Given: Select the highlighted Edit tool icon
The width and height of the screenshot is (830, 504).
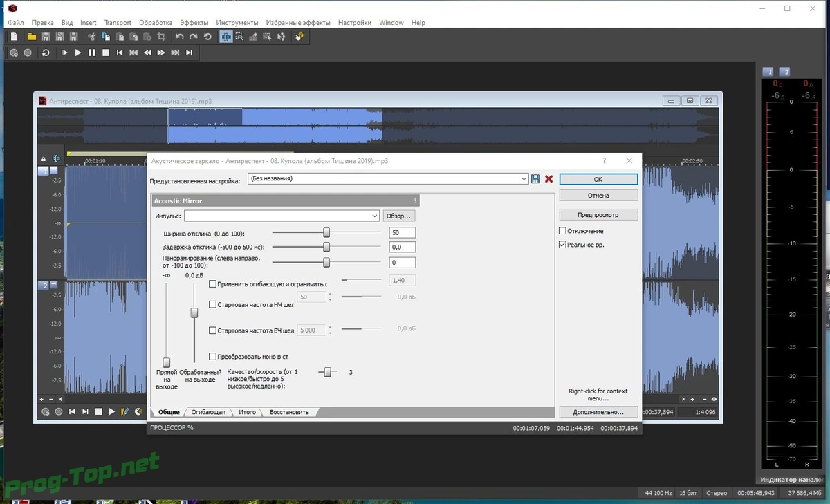Looking at the screenshot, I should [226, 37].
